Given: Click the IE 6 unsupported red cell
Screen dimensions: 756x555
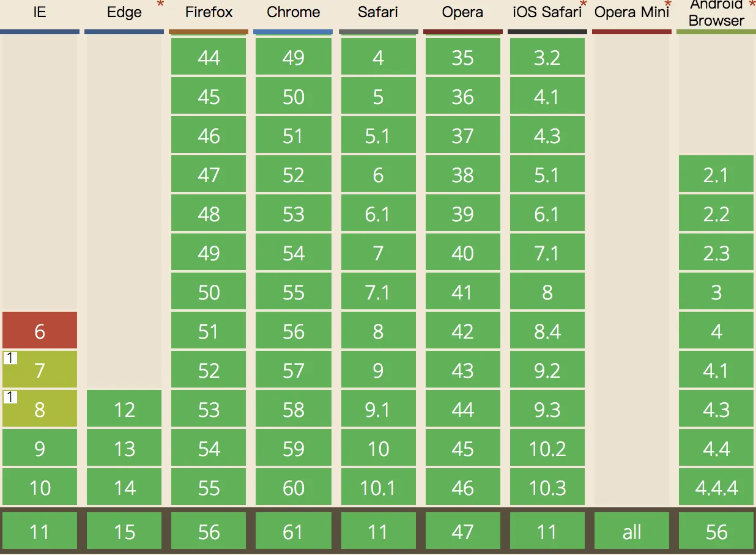Looking at the screenshot, I should pyautogui.click(x=40, y=331).
